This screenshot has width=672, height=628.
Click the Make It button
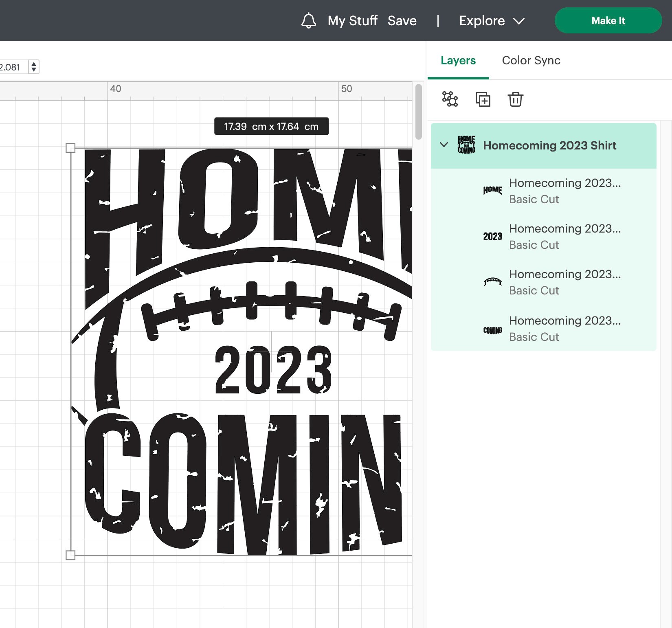[x=608, y=20]
